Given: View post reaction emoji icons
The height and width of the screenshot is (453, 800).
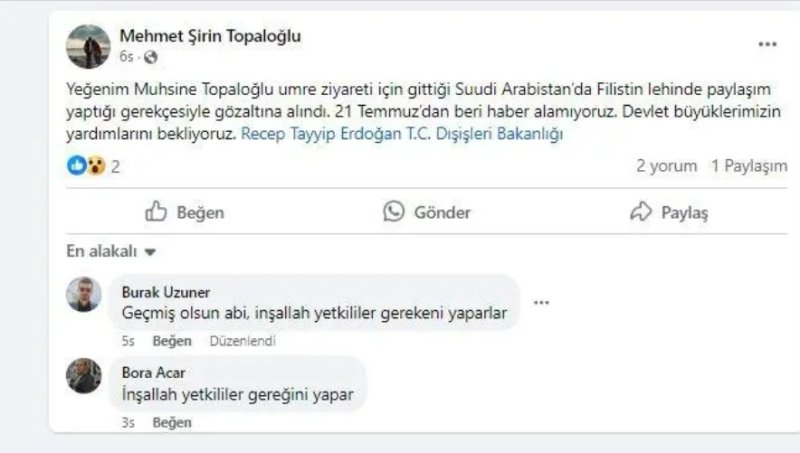Looking at the screenshot, I should 86,166.
